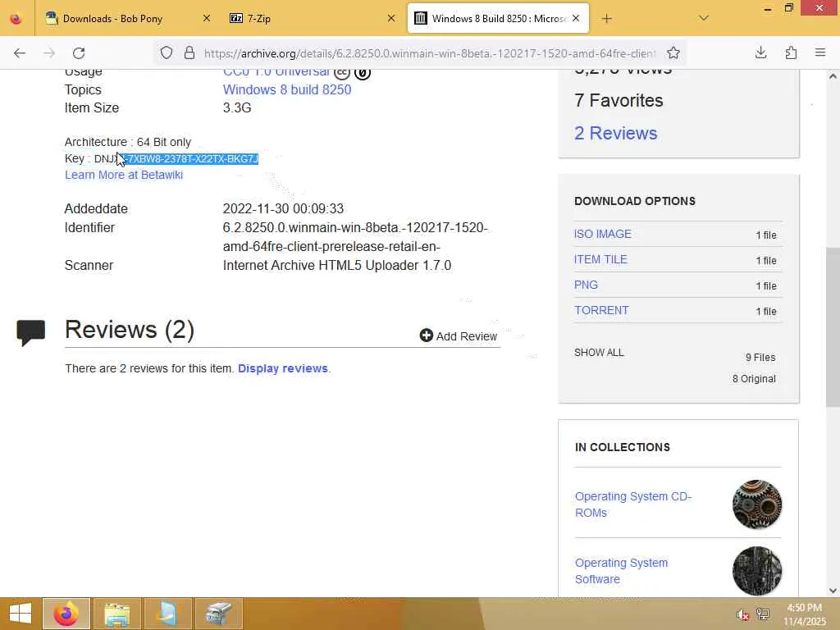840x630 pixels.
Task: Close the Downloads - Bob Pony tab
Action: [207, 18]
